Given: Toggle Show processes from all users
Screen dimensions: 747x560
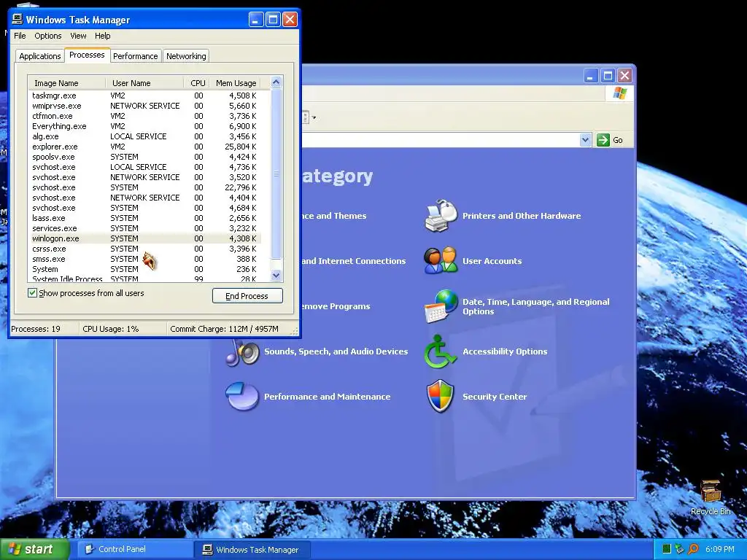Looking at the screenshot, I should [x=32, y=293].
